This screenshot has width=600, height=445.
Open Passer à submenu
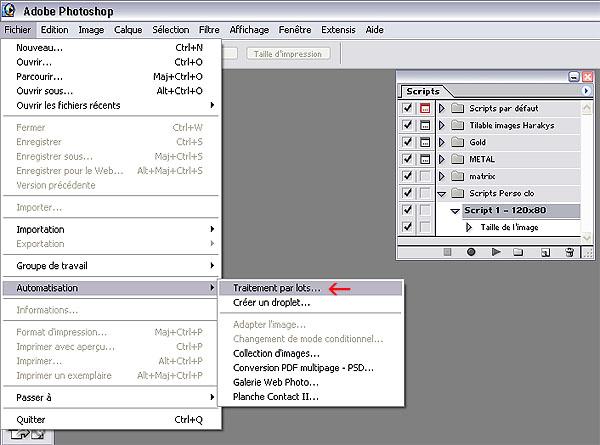click(111, 397)
